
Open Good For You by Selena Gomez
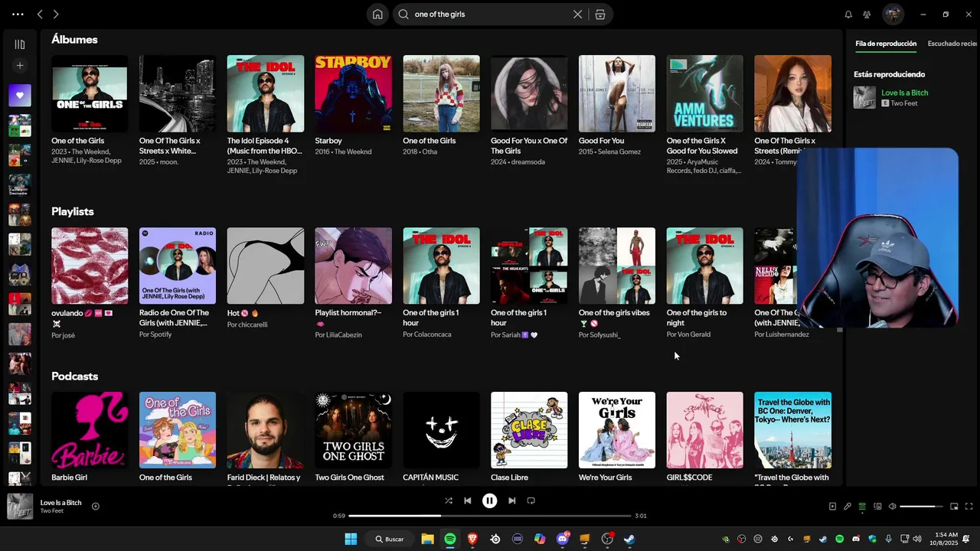[617, 93]
